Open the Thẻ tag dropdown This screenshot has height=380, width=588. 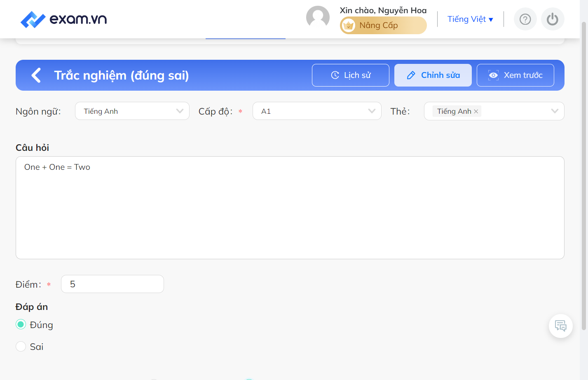click(x=494, y=111)
